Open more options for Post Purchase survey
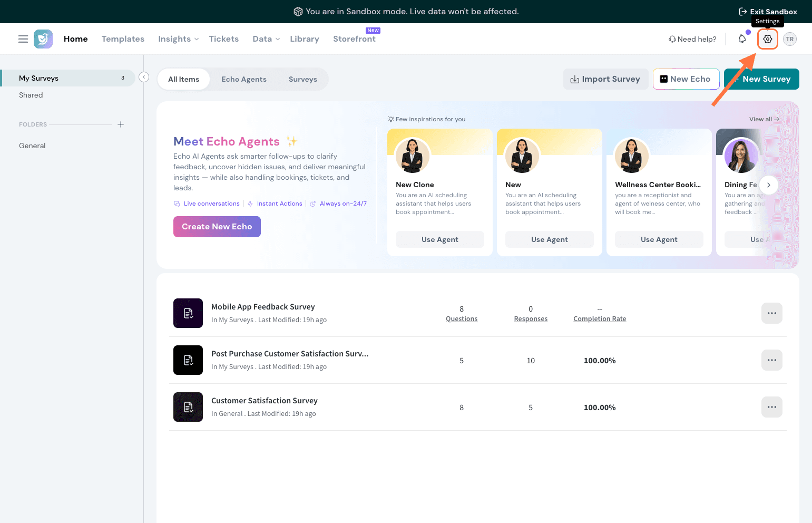This screenshot has height=523, width=812. pos(771,360)
